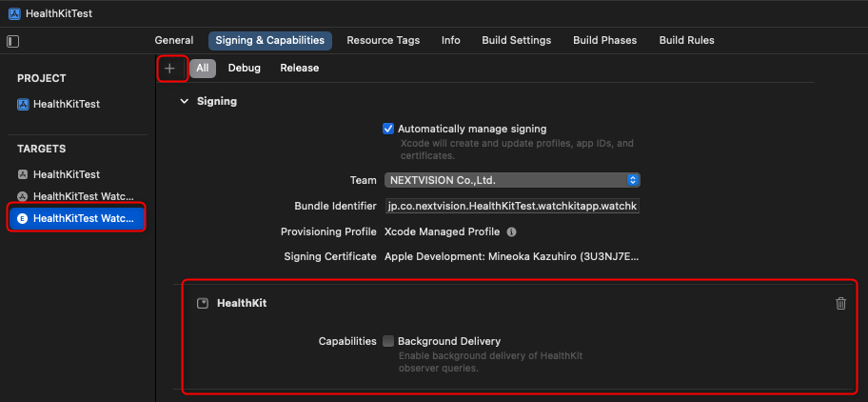This screenshot has height=402, width=868.
Task: Click the HealthKitTest app target icon
Action: pyautogui.click(x=24, y=174)
